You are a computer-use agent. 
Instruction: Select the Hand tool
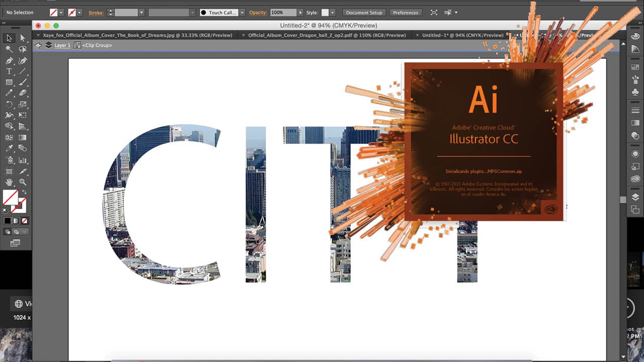(9, 182)
